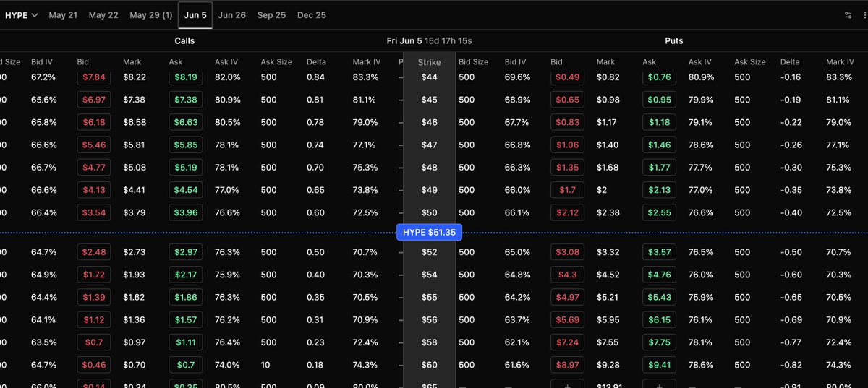Click put ask $3.57 at strike $52

click(659, 251)
